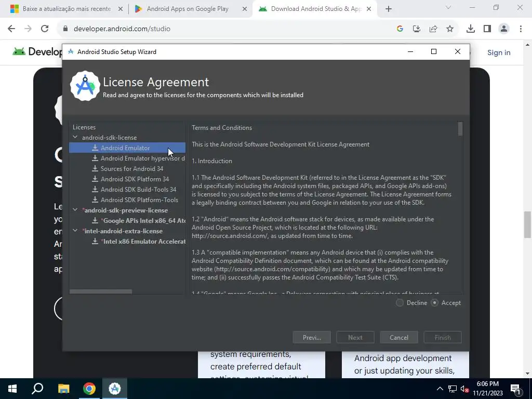Click download icon beside Android SDK Platform 34
The width and height of the screenshot is (532, 399).
click(95, 179)
